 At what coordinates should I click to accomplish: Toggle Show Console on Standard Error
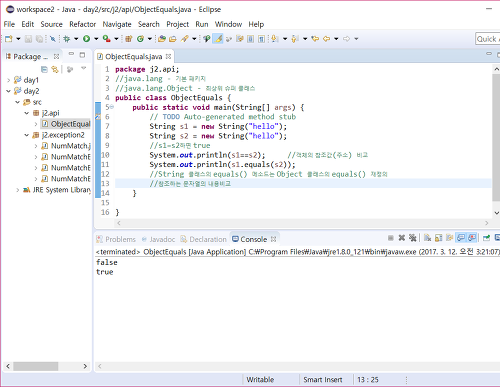[x=472, y=238]
